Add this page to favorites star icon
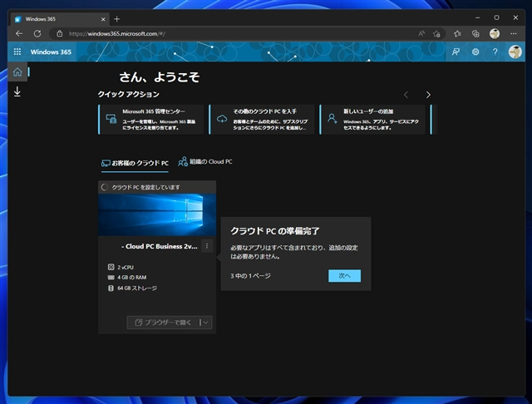Viewport: 532px width, 404px height. (x=436, y=33)
